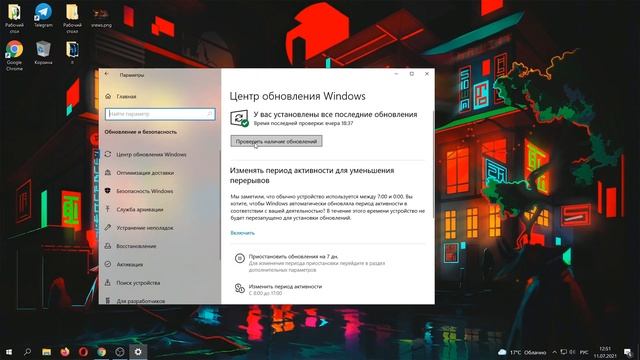Maximize the Параметры window
The width and height of the screenshot is (640, 360).
click(x=411, y=74)
